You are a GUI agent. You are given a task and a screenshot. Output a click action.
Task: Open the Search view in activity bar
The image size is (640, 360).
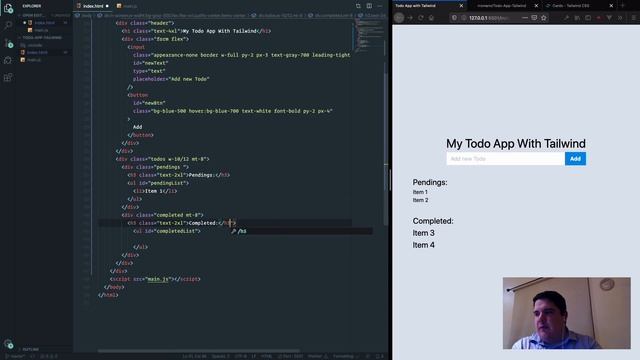pyautogui.click(x=8, y=25)
